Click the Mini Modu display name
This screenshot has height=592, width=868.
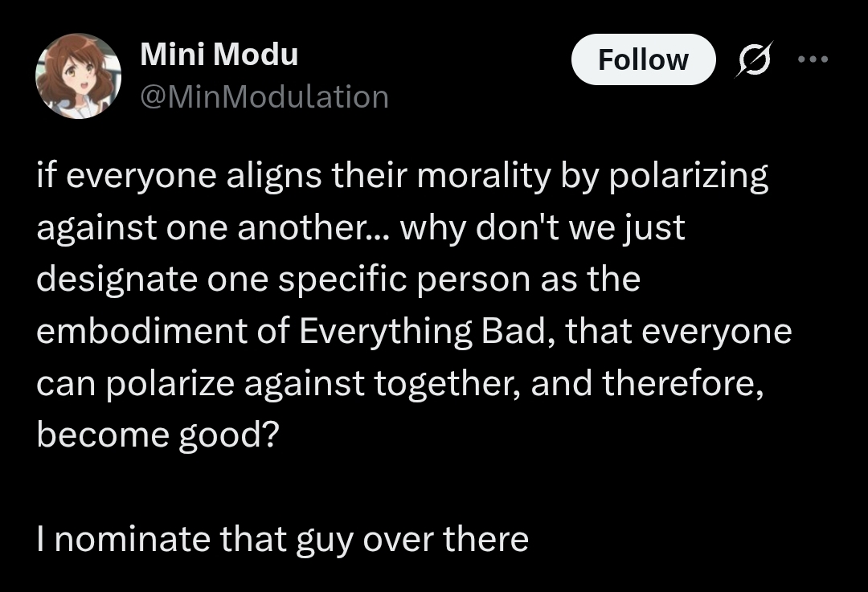click(x=219, y=55)
